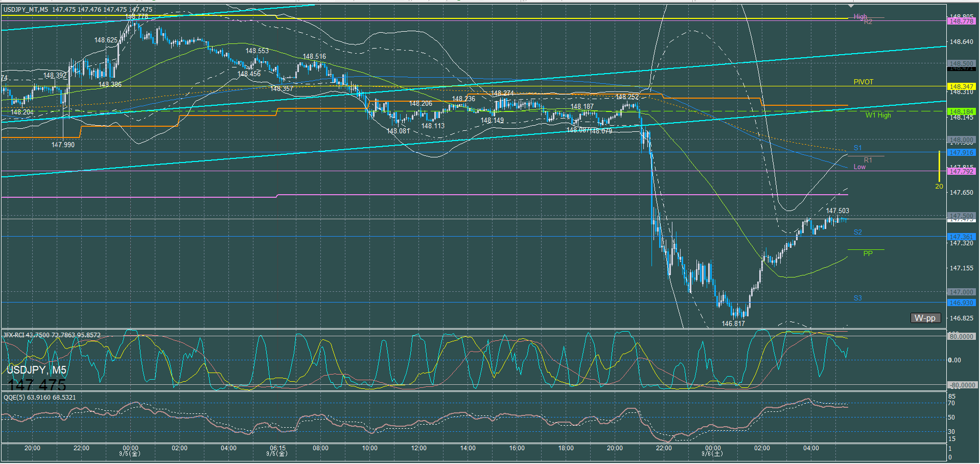Click the W-pp button
Screen dimensions: 980x464
tap(924, 318)
